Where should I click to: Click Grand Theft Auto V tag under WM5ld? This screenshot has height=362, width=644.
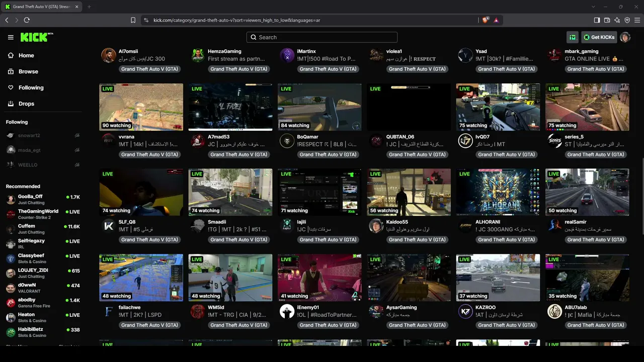239,325
